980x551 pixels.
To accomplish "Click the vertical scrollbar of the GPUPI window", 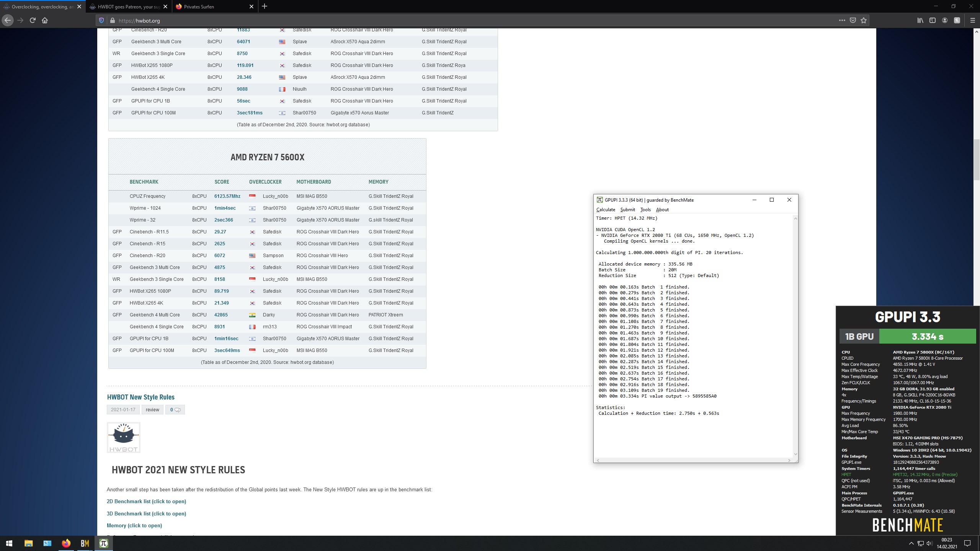I will (795, 336).
